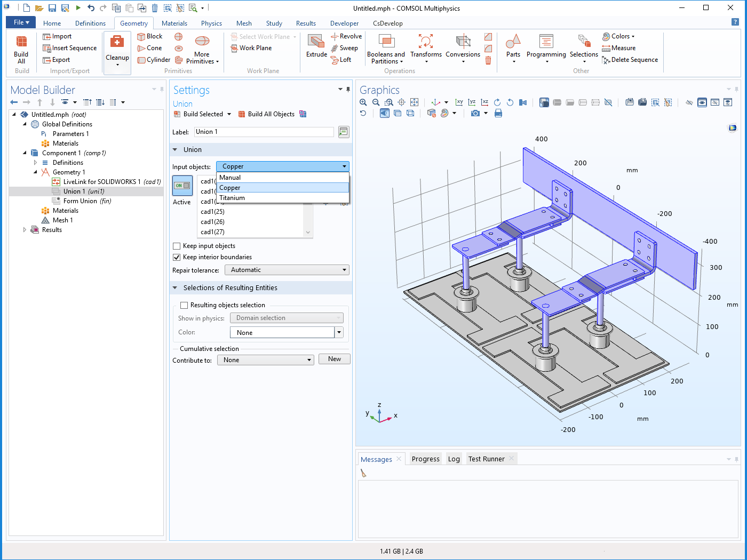747x560 pixels.
Task: Click Build All Objects
Action: coord(266,114)
